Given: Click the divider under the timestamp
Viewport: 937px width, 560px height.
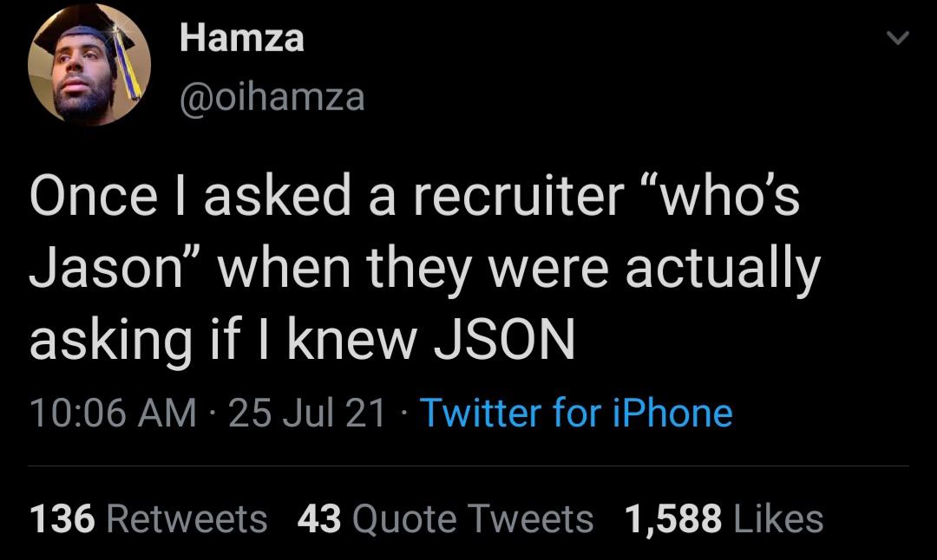Looking at the screenshot, I should tap(468, 465).
